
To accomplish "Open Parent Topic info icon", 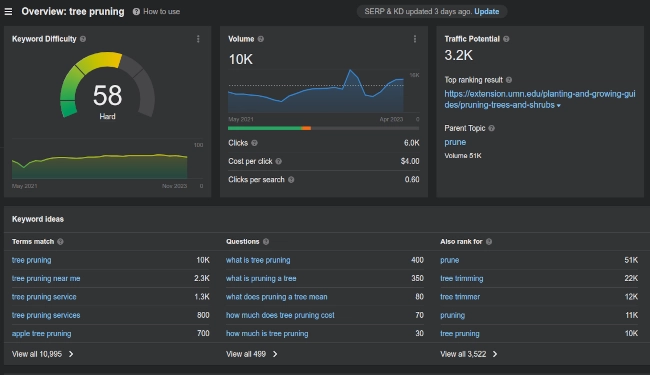I will pos(492,128).
